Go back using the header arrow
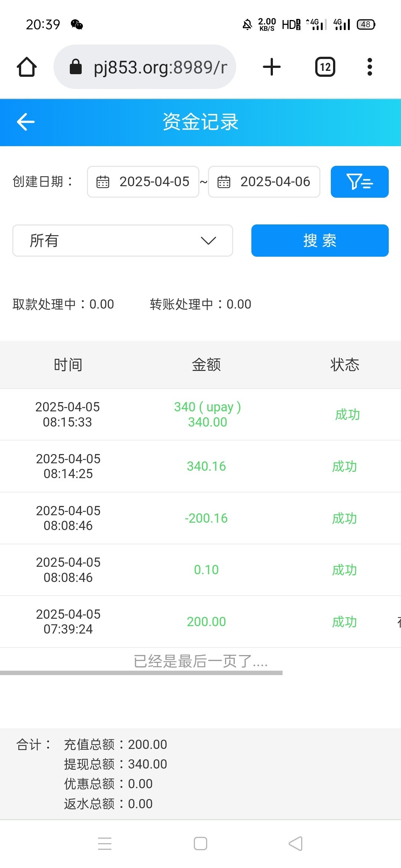 point(26,122)
